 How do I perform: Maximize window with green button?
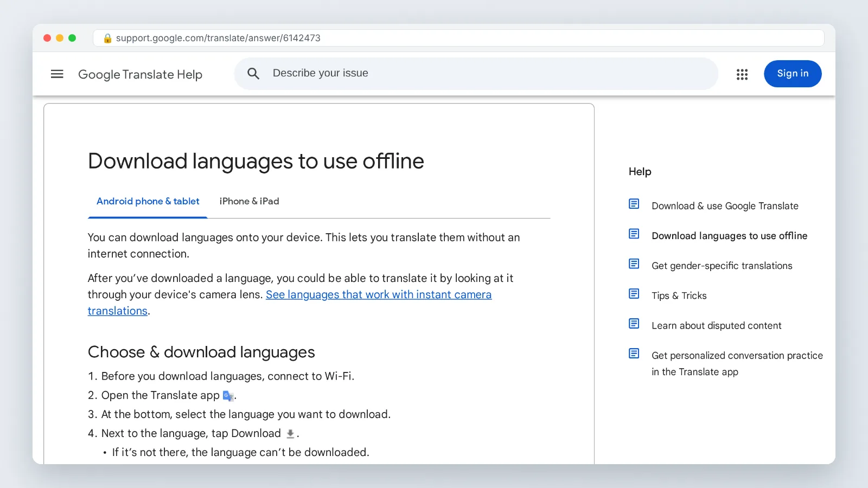point(72,38)
